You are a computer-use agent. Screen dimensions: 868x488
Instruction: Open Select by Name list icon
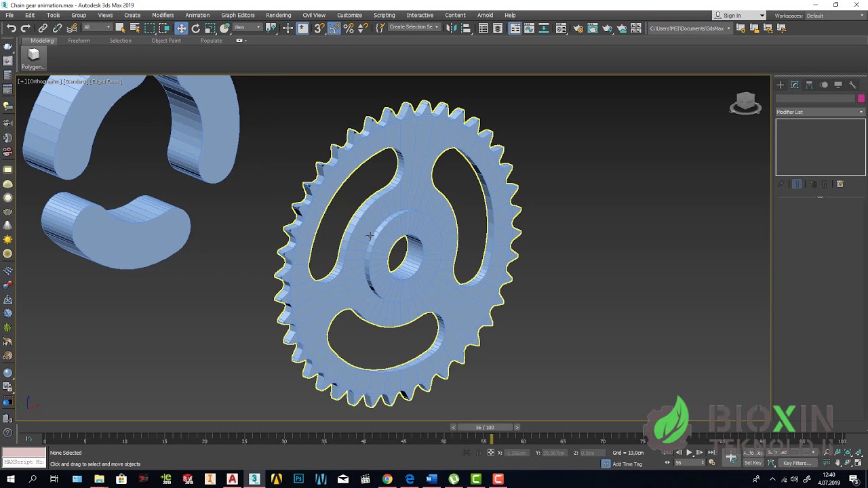coord(134,28)
